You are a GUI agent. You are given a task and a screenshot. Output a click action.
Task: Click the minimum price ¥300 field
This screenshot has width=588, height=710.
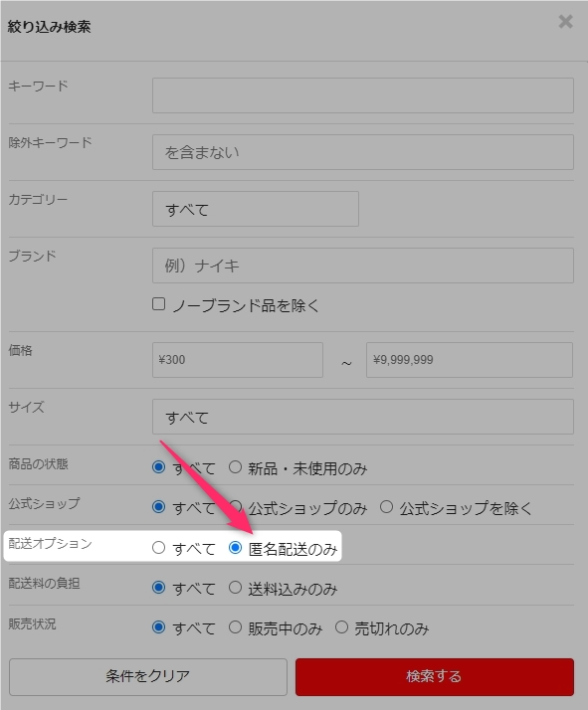pyautogui.click(x=238, y=360)
